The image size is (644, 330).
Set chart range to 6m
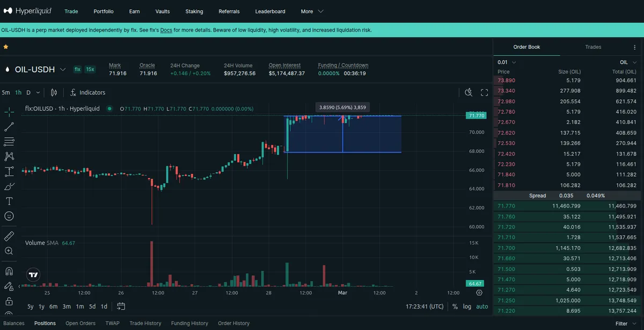click(54, 306)
